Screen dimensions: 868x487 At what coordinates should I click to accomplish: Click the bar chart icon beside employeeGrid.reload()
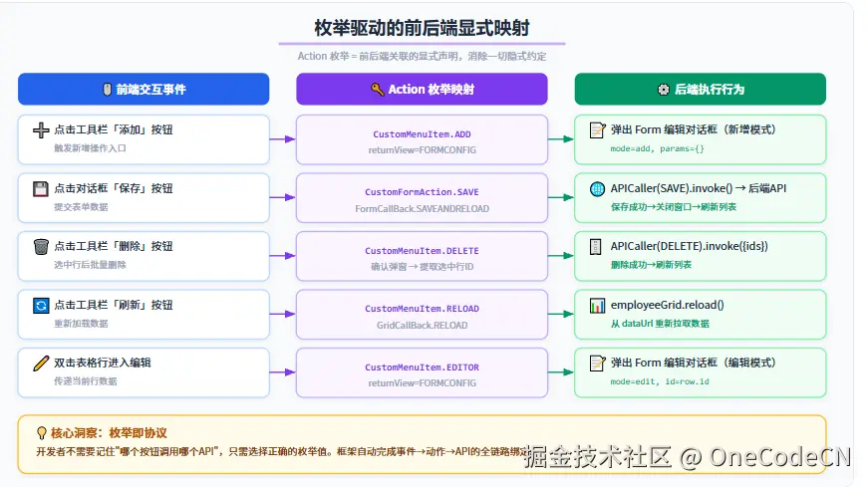(597, 306)
